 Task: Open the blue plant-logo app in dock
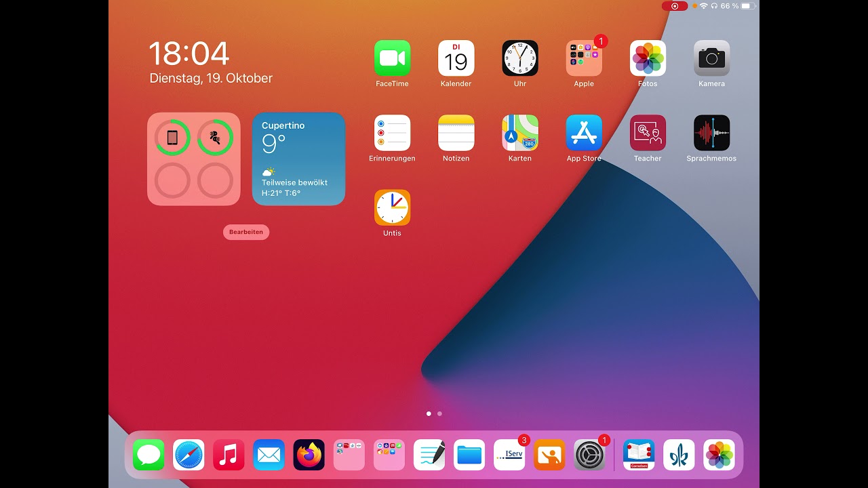tap(679, 455)
